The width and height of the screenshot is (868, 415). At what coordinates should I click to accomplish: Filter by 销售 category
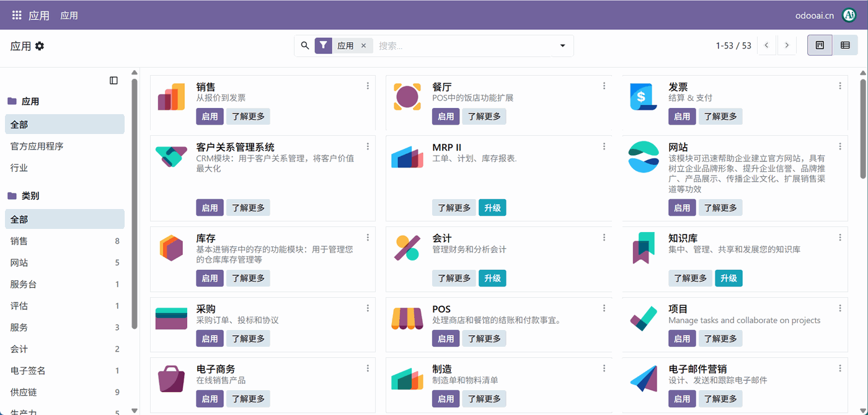pos(64,241)
